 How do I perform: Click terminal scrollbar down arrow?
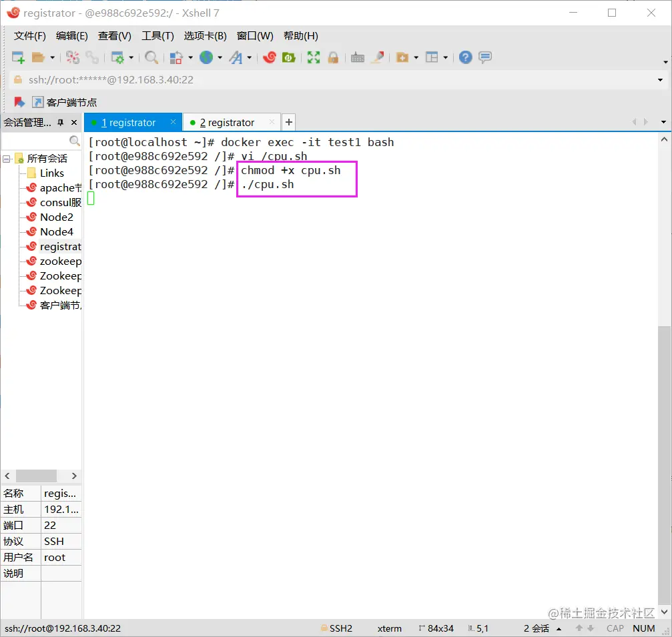664,612
